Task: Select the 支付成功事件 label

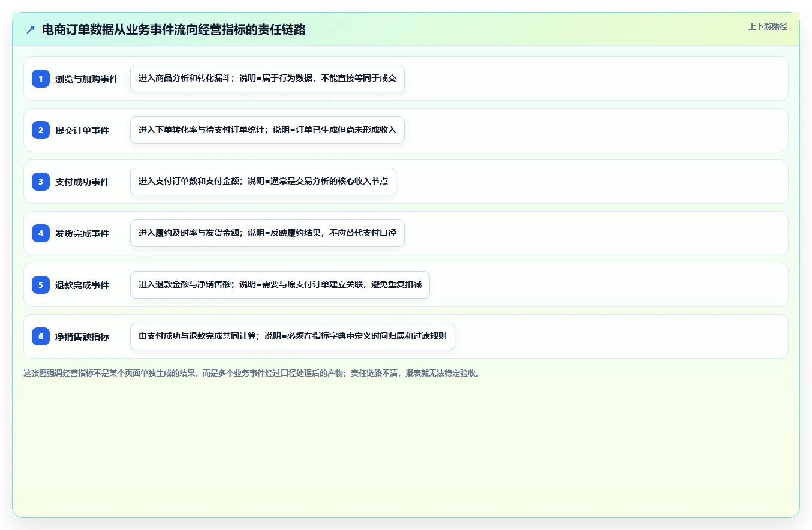Action: pyautogui.click(x=82, y=182)
